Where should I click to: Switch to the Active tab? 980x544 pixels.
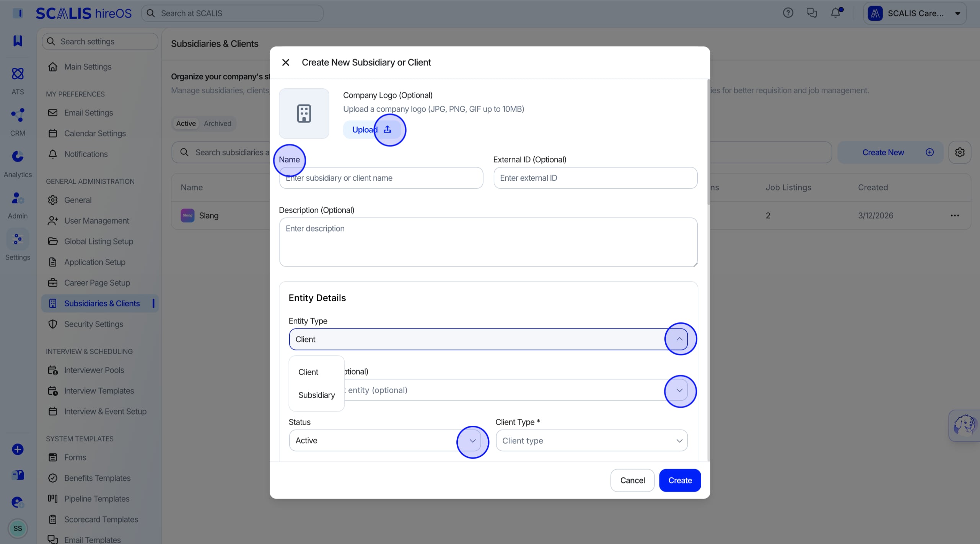click(186, 123)
